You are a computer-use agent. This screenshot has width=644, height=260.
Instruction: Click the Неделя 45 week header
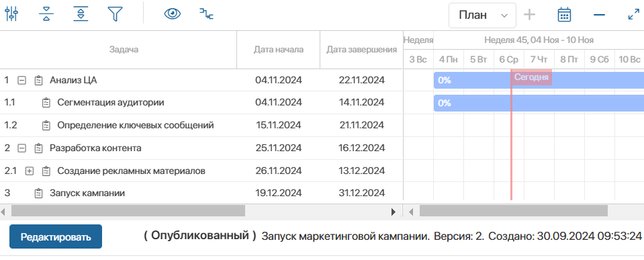click(x=539, y=40)
